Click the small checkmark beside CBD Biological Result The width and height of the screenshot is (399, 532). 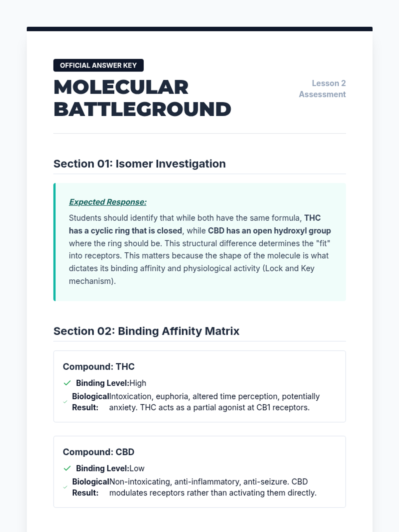click(x=65, y=487)
